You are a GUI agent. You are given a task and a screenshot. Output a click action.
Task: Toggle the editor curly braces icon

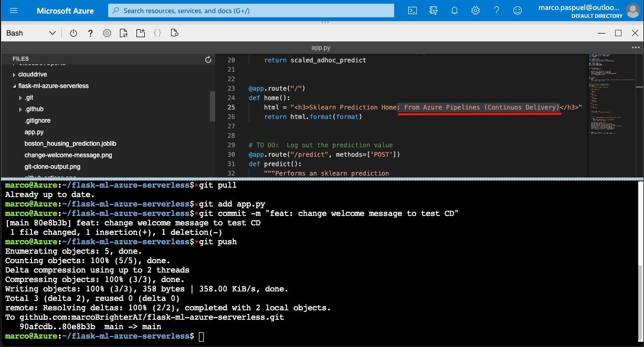(157, 33)
